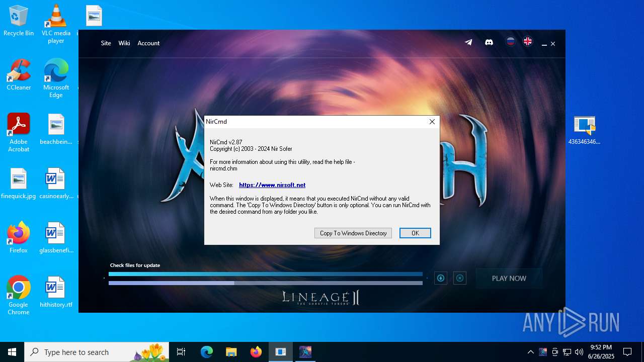Select the Firefox desktop icon
Screen dimensions: 644x362
coord(19,238)
